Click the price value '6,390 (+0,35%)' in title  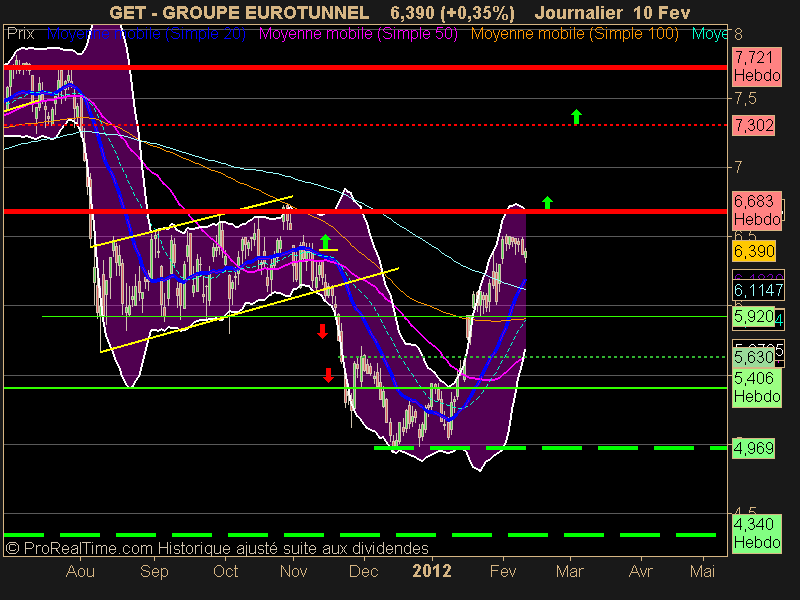[453, 12]
